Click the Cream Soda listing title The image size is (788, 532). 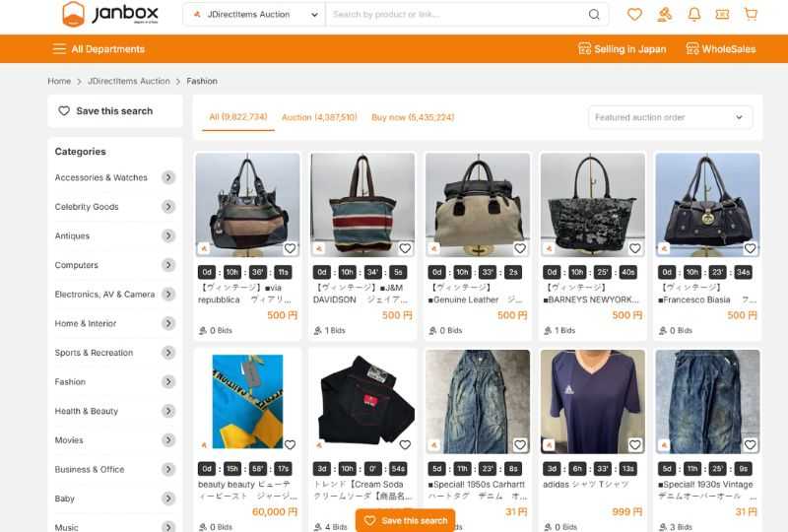362,490
